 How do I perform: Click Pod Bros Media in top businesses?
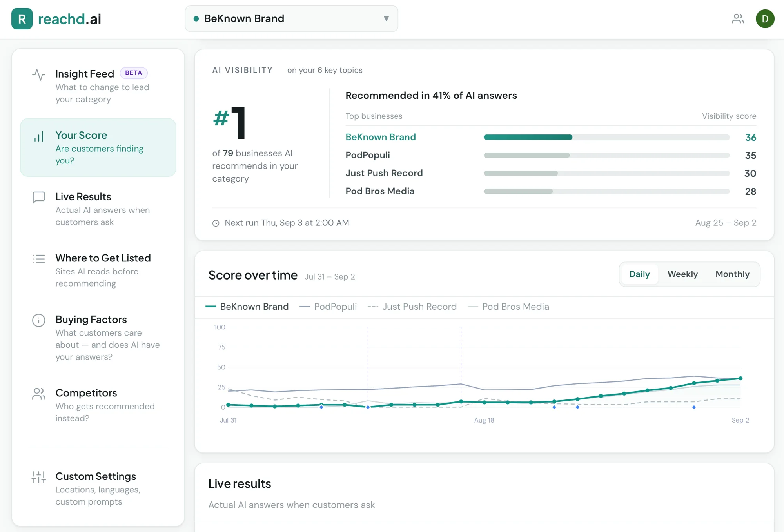[379, 191]
